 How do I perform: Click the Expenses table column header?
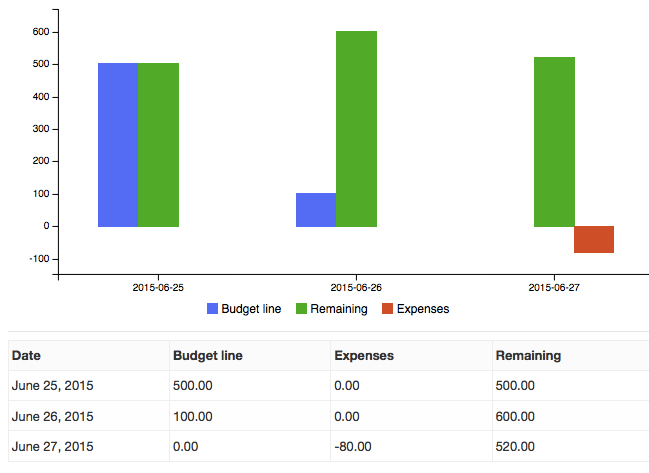tap(365, 355)
